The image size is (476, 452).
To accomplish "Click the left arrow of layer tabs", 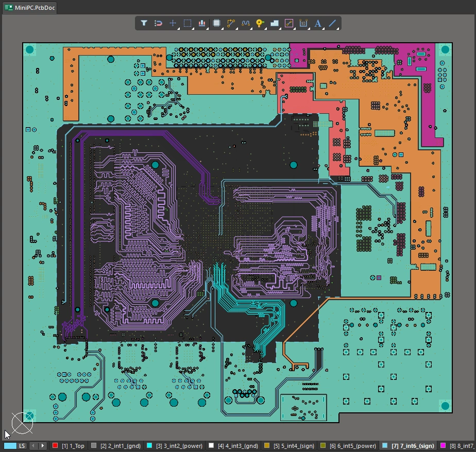I will pos(33,446).
